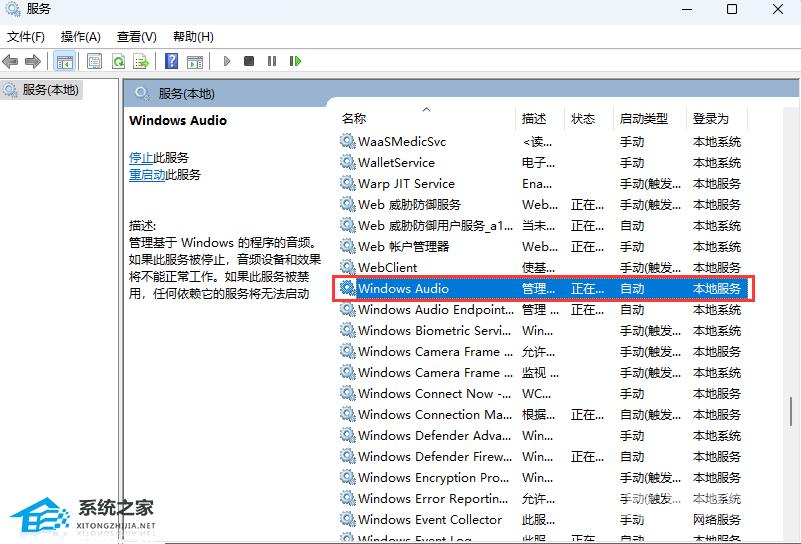
Task: Click the 停止 link to stop the service
Action: coord(141,158)
